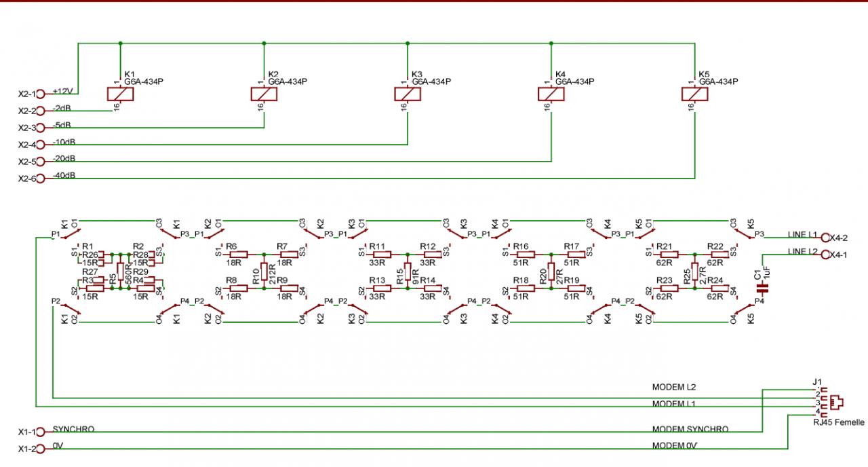Select resistor R23 symbol
868x467 pixels.
(670, 288)
